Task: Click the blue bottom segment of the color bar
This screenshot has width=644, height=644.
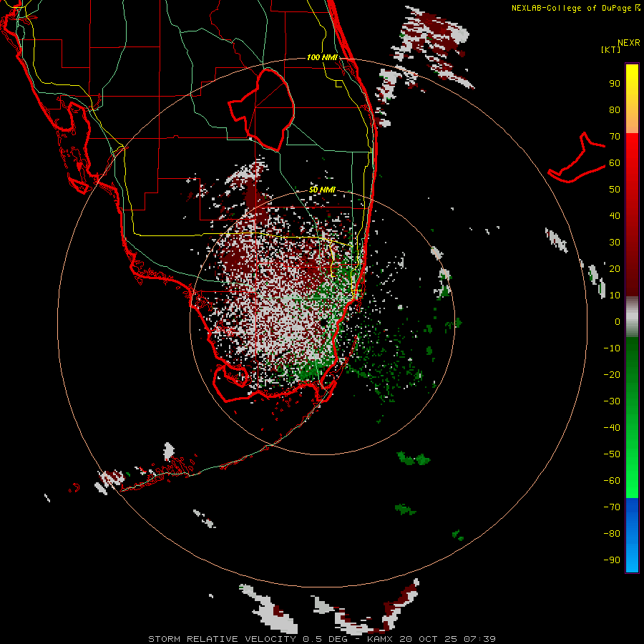Action: (x=632, y=535)
